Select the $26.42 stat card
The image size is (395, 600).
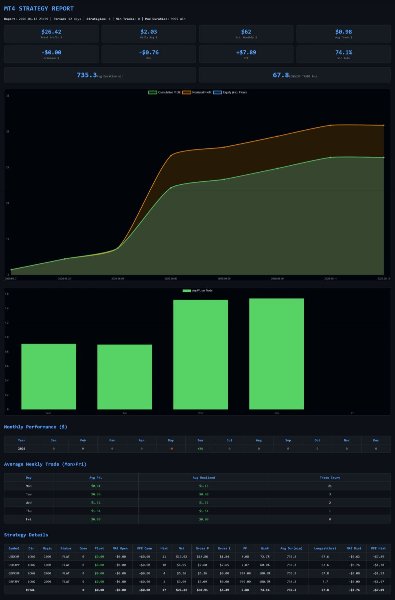coord(51,34)
